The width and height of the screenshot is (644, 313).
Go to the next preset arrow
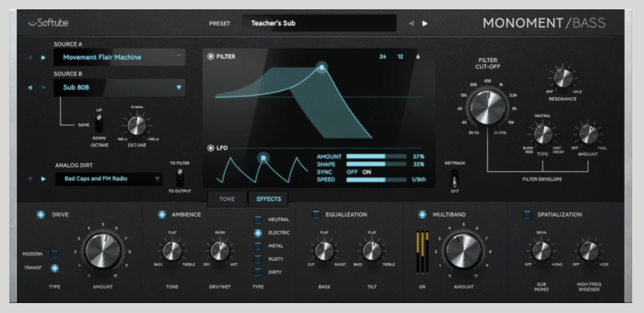click(425, 23)
